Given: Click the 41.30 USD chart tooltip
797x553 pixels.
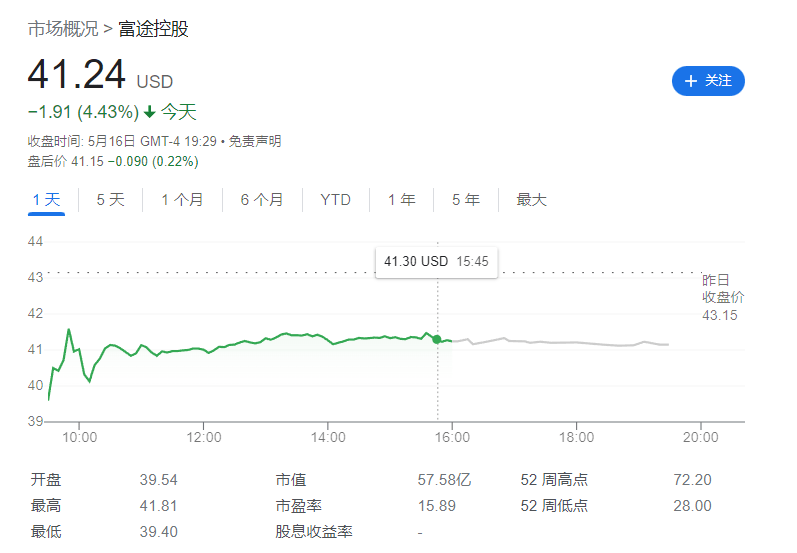Looking at the screenshot, I should pyautogui.click(x=436, y=261).
